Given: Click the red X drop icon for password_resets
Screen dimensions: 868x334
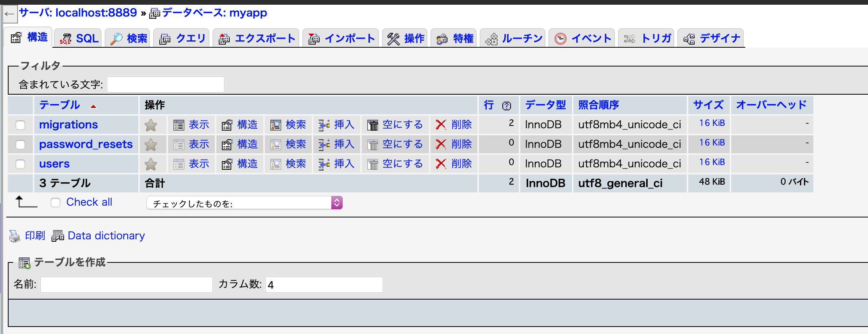Looking at the screenshot, I should 441,144.
